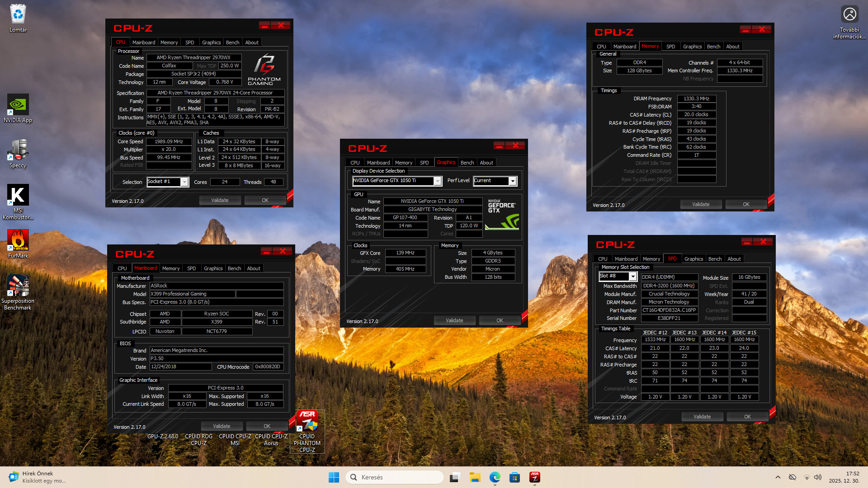Click the CPU-Z icon in the taskbar

tap(534, 477)
